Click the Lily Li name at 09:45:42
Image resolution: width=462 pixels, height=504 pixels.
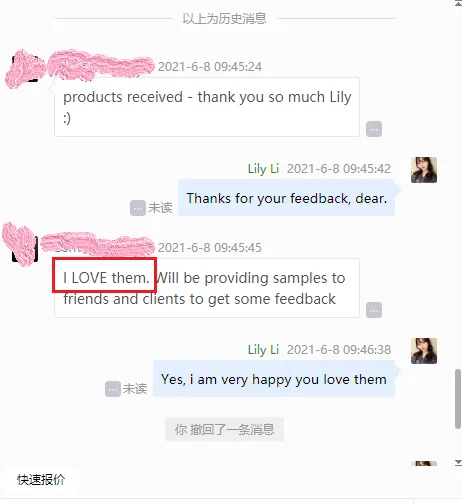tap(263, 169)
